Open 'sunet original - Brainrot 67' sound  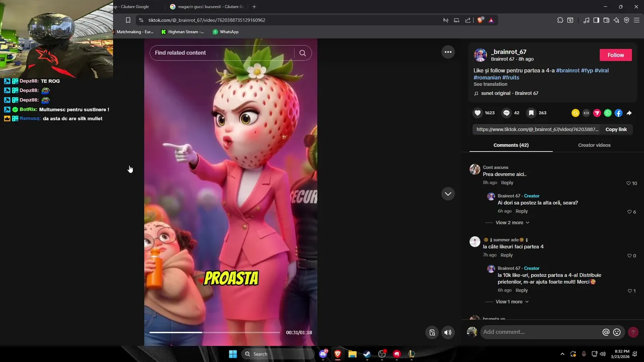506,94
